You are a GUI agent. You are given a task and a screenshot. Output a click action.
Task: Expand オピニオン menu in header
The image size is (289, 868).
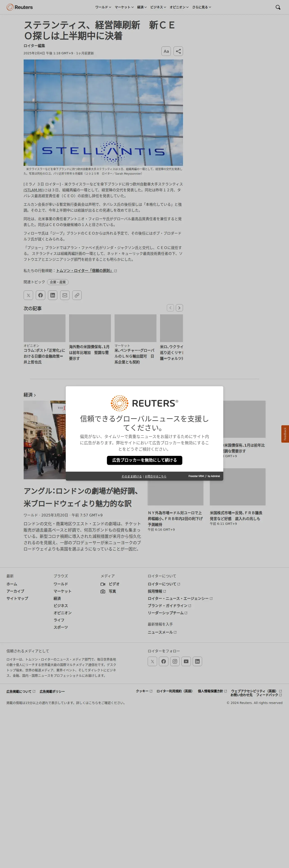click(x=179, y=7)
